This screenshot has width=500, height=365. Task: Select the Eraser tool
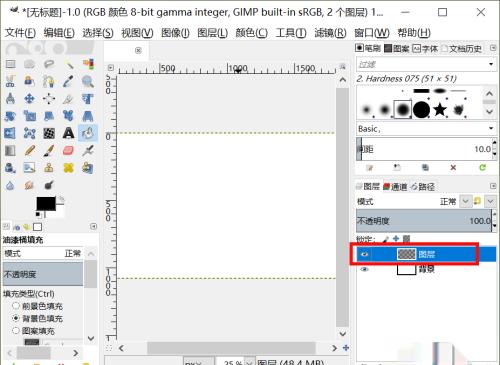point(68,150)
